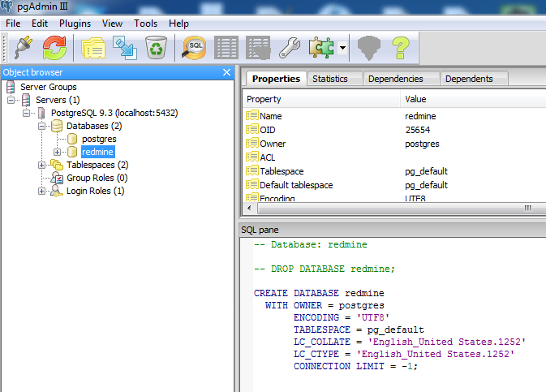This screenshot has width=546, height=392.
Task: Select the ACL property row
Action: click(x=394, y=157)
